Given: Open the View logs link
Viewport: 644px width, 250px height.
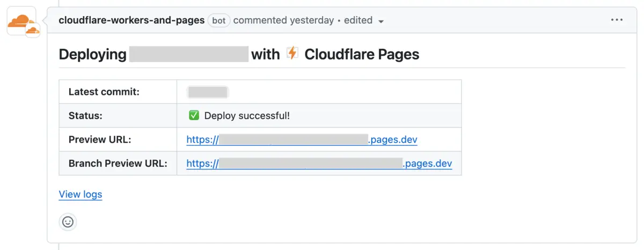Looking at the screenshot, I should pyautogui.click(x=80, y=194).
